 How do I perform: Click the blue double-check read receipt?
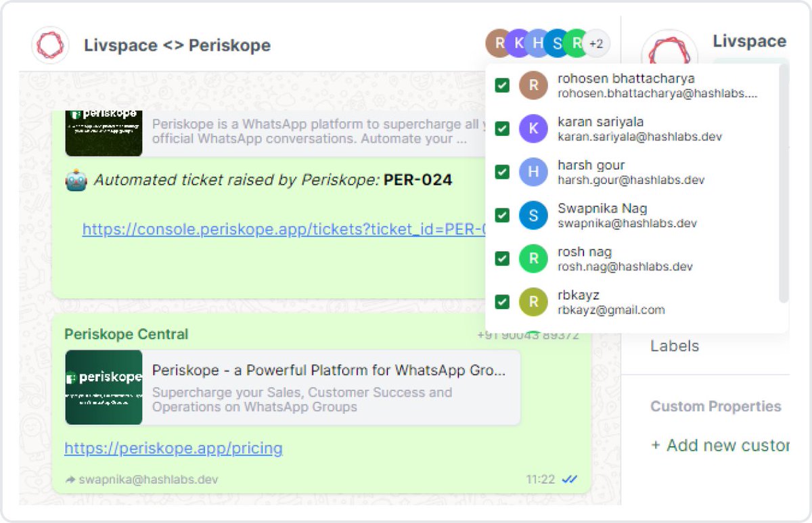click(x=570, y=479)
